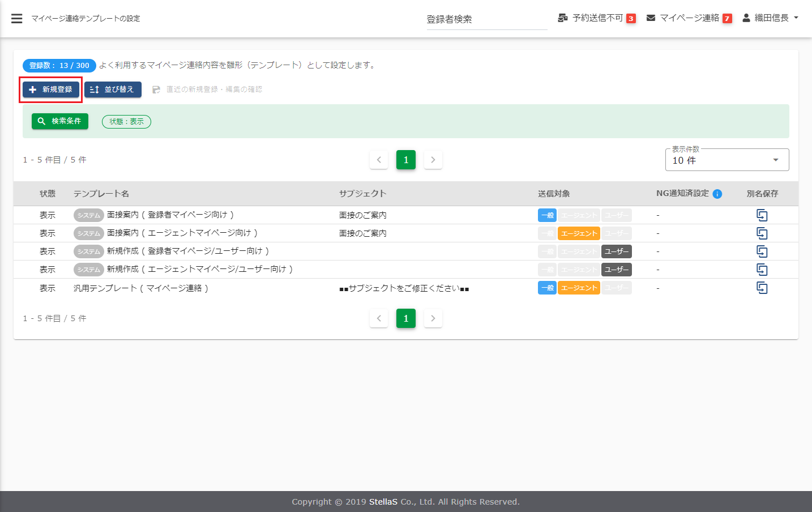This screenshot has height=512, width=812.
Task: Expand the 織田信長 user menu
Action: point(771,18)
